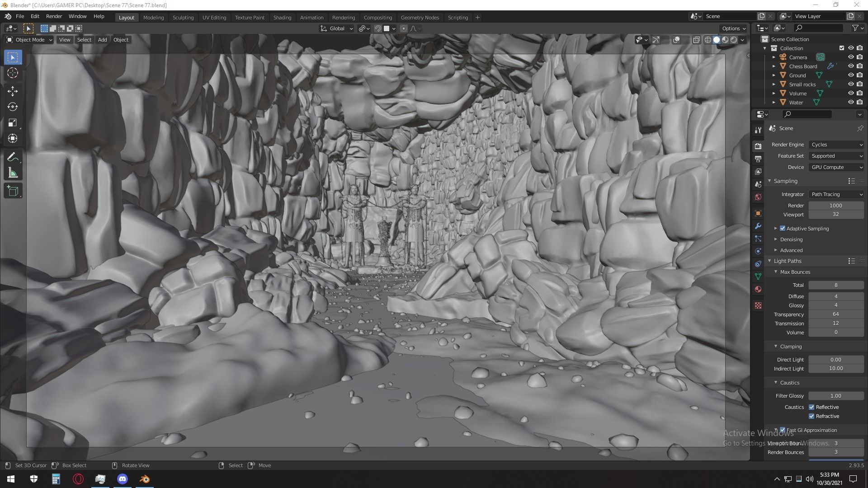Select the Rotate tool

[x=12, y=107]
